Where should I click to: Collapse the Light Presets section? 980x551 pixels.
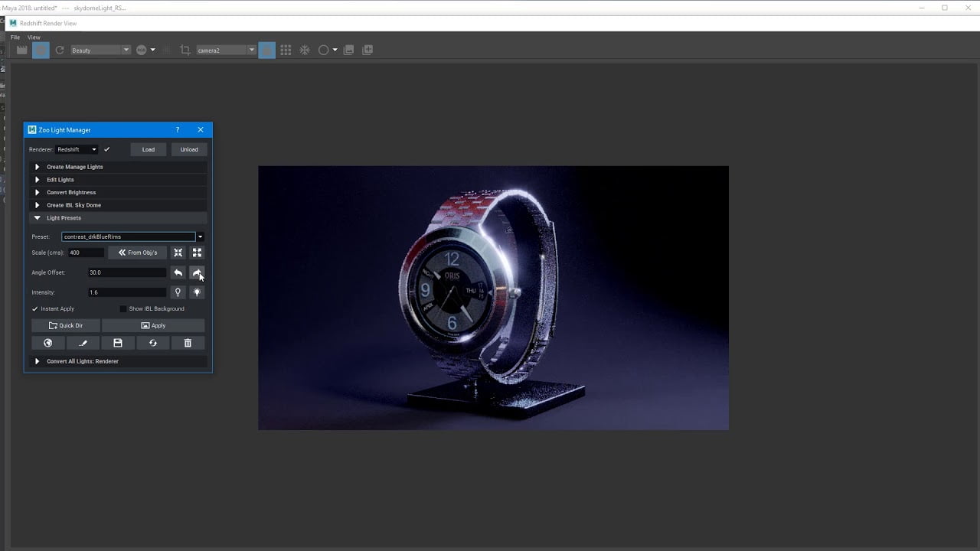click(117, 218)
